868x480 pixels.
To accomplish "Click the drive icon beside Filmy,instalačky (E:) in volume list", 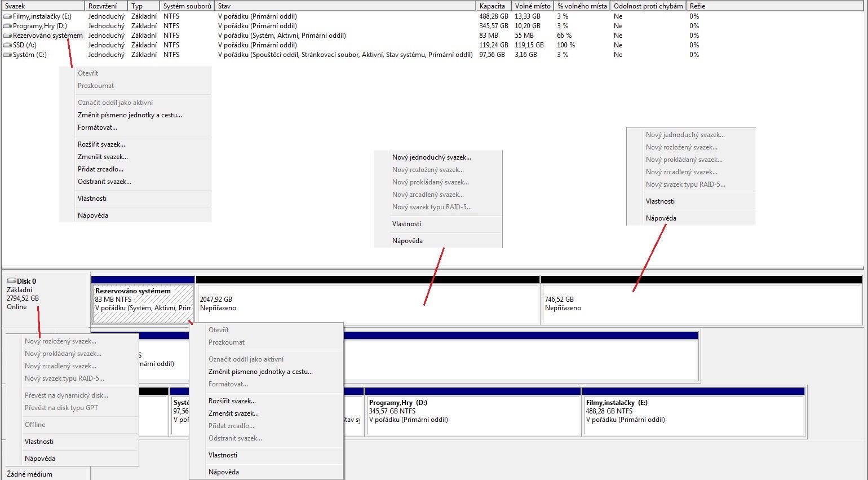I will point(7,16).
